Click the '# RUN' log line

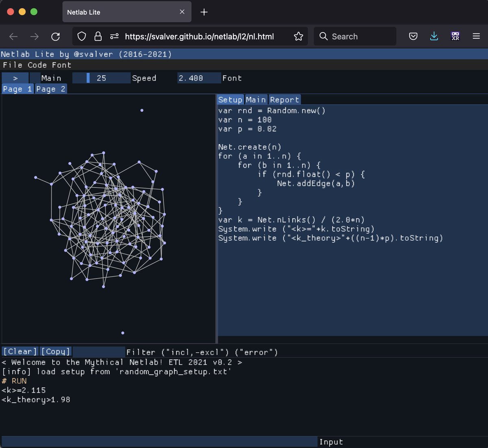(x=14, y=381)
